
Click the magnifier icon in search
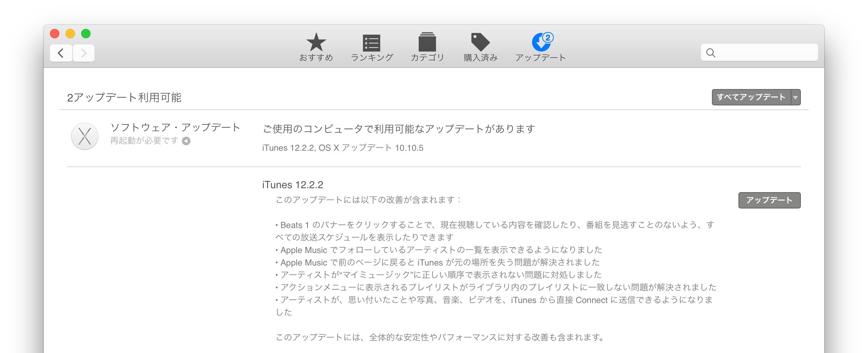click(711, 53)
